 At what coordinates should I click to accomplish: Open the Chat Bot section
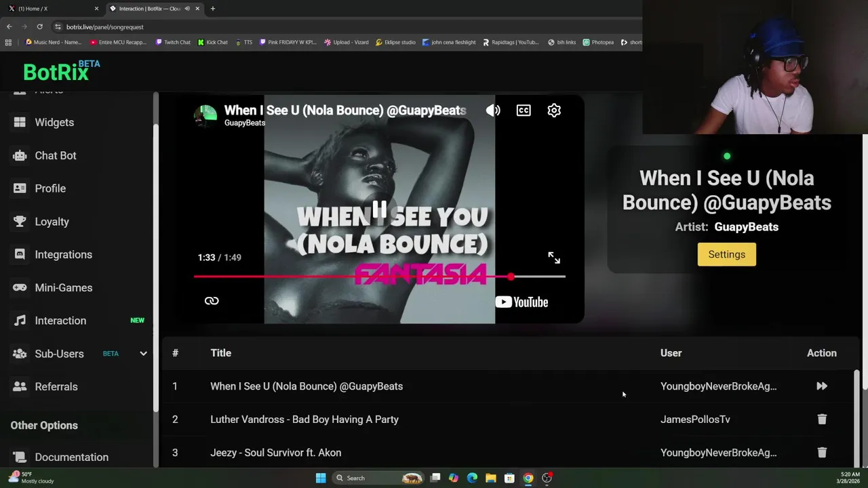[56, 155]
